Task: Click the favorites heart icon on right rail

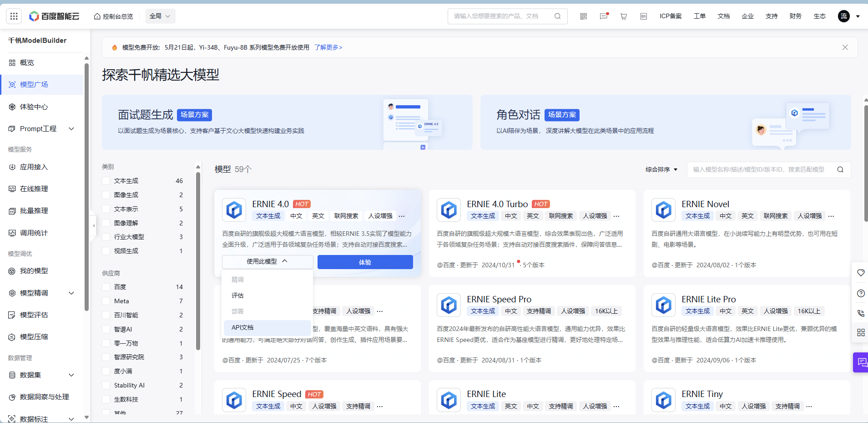Action: tap(861, 273)
